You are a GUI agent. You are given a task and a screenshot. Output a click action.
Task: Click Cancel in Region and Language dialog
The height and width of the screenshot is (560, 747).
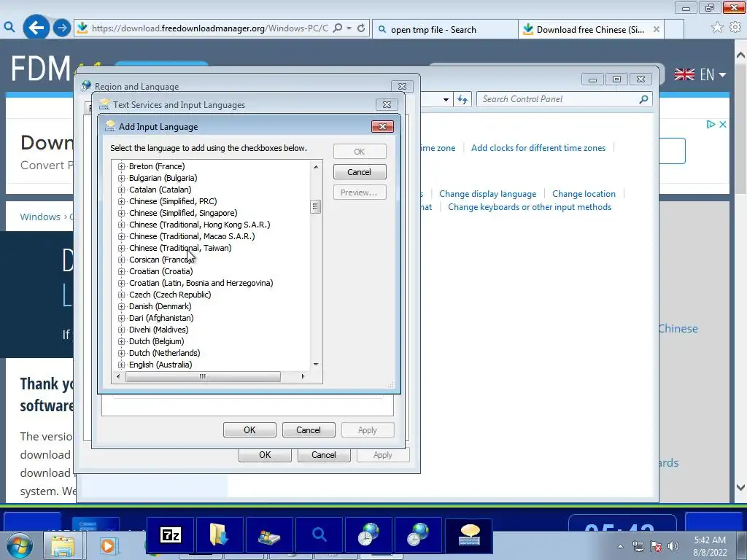[x=324, y=455]
